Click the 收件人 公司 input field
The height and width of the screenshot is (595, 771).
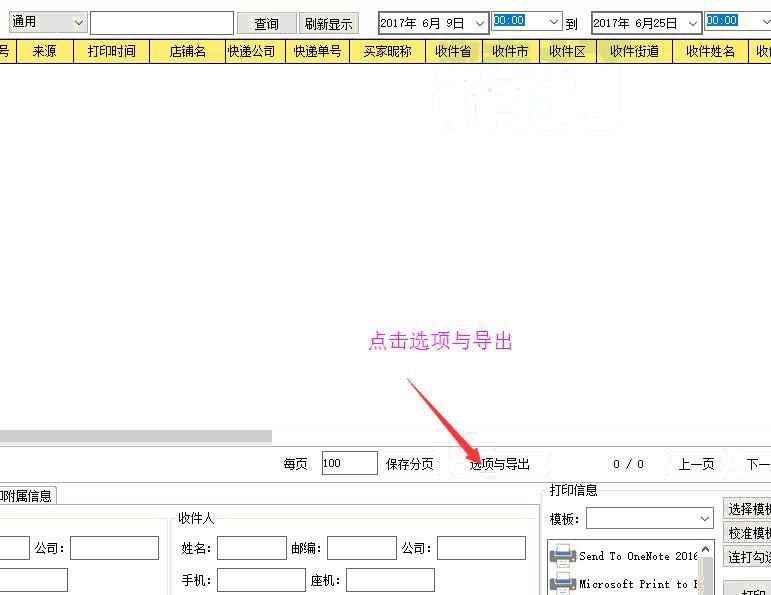481,548
